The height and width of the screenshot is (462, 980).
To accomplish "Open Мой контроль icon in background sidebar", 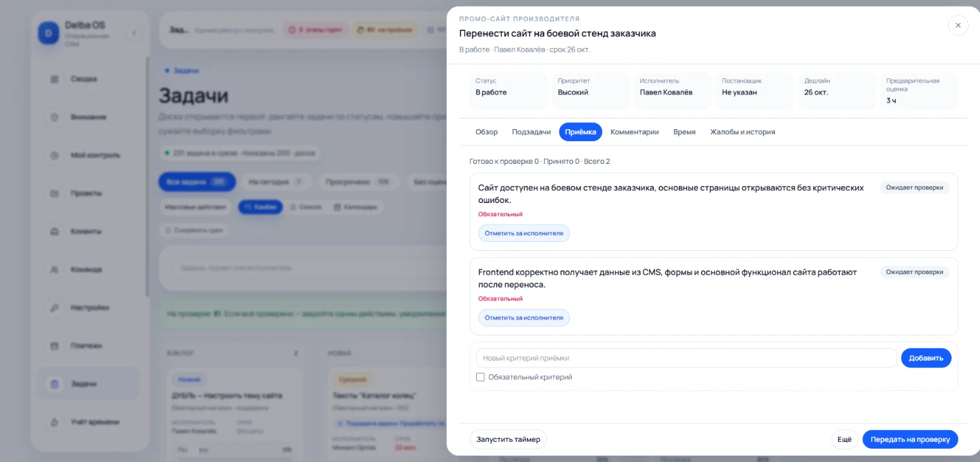I will click(54, 156).
